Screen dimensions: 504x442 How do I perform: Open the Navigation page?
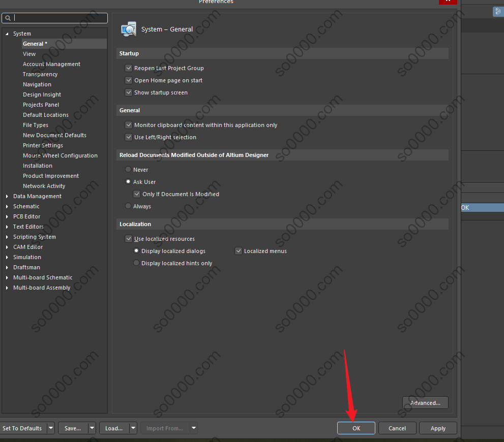coord(37,84)
